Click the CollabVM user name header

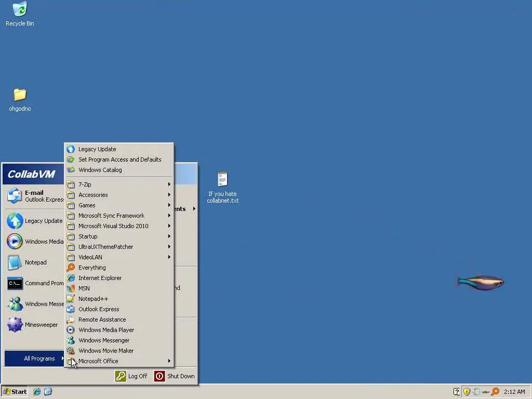click(31, 174)
